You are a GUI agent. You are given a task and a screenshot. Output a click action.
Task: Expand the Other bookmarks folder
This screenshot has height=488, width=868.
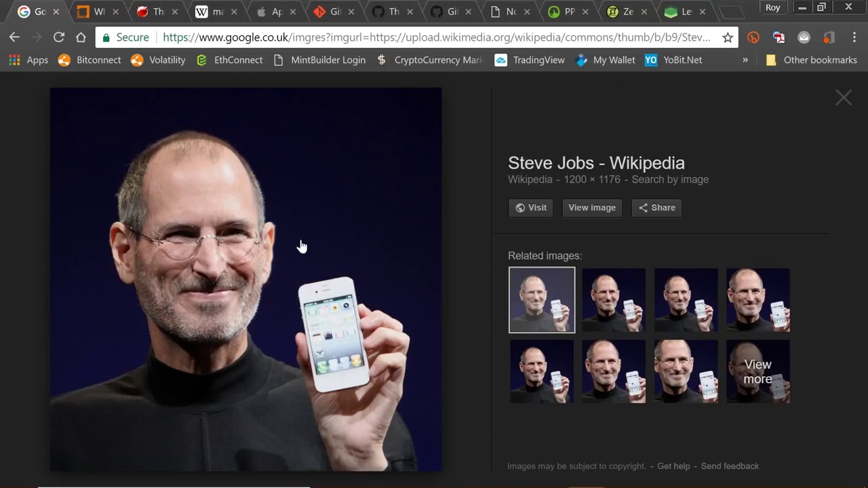(811, 60)
